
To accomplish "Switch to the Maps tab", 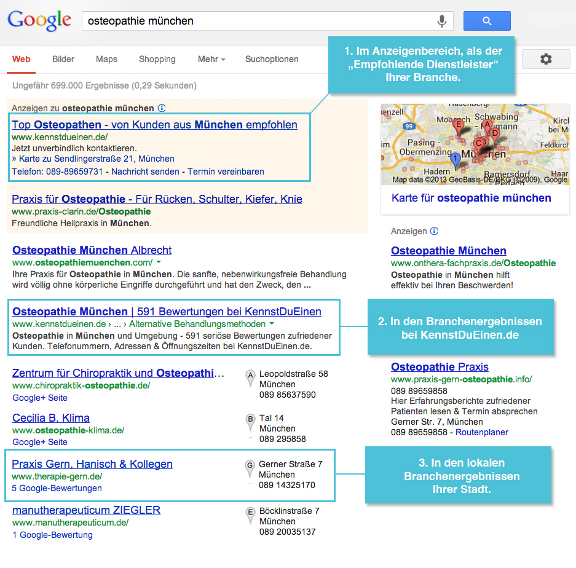I will point(107,59).
